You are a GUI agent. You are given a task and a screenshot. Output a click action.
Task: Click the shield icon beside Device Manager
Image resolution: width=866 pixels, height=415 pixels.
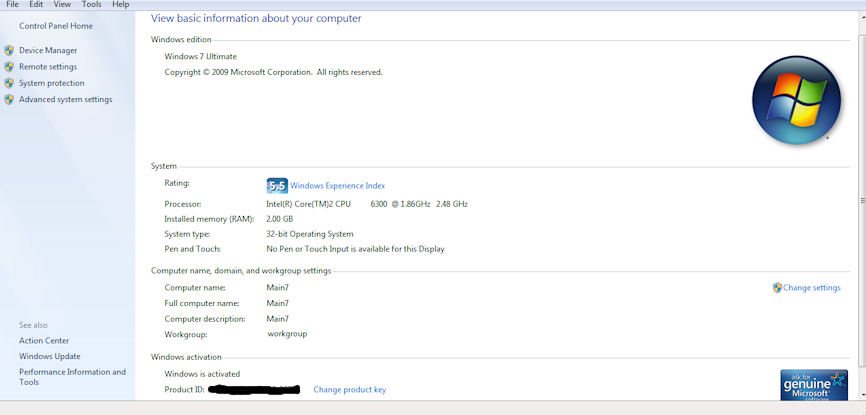[x=9, y=50]
